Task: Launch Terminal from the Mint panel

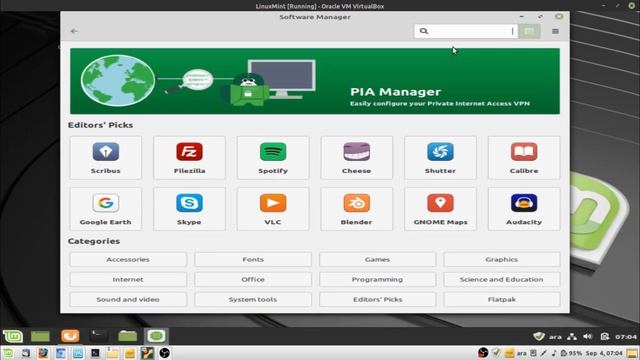Action: 98,336
